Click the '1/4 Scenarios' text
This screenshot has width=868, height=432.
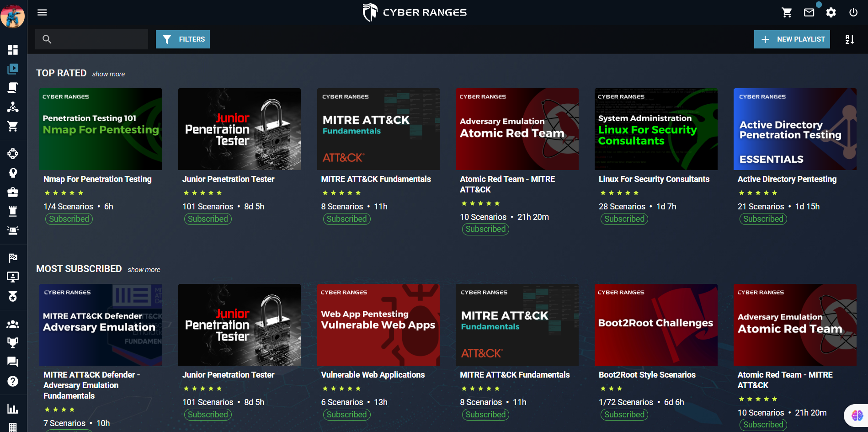tap(68, 207)
